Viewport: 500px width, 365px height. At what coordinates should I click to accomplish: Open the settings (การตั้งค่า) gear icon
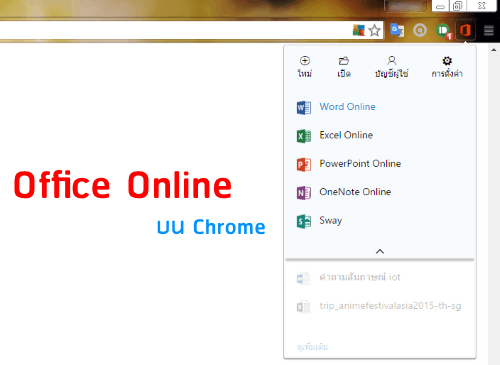[447, 61]
